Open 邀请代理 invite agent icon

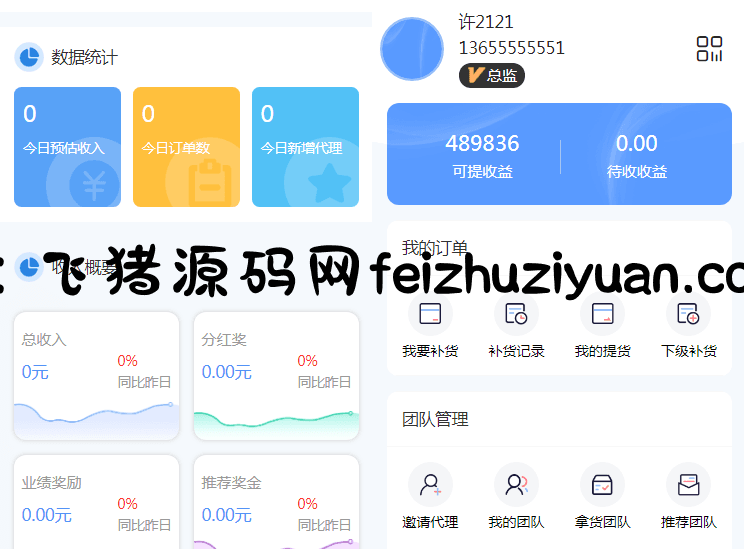430,484
